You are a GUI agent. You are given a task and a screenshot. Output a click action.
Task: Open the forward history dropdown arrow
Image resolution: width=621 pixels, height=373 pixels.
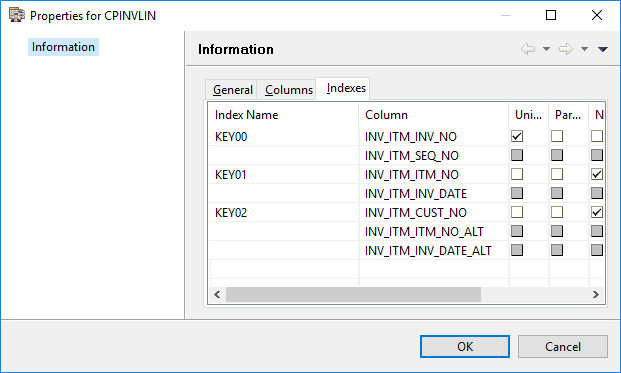[x=584, y=49]
